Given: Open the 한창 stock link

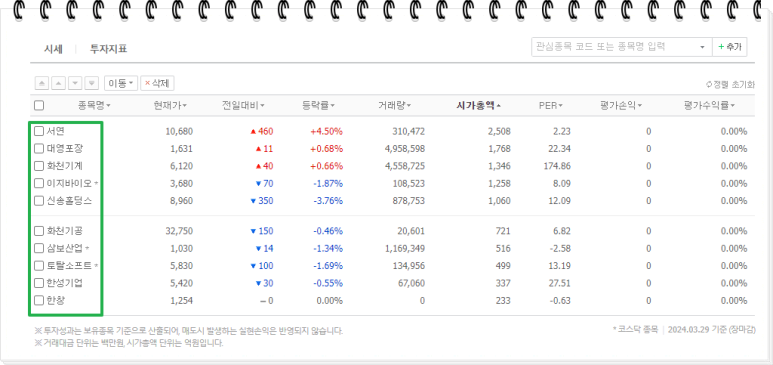Looking at the screenshot, I should pyautogui.click(x=56, y=300).
